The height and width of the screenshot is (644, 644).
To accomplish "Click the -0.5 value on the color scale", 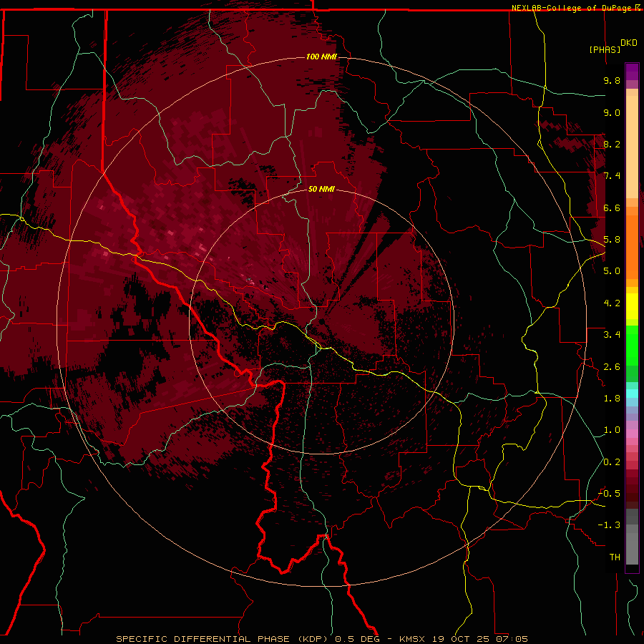I will click(x=609, y=494).
